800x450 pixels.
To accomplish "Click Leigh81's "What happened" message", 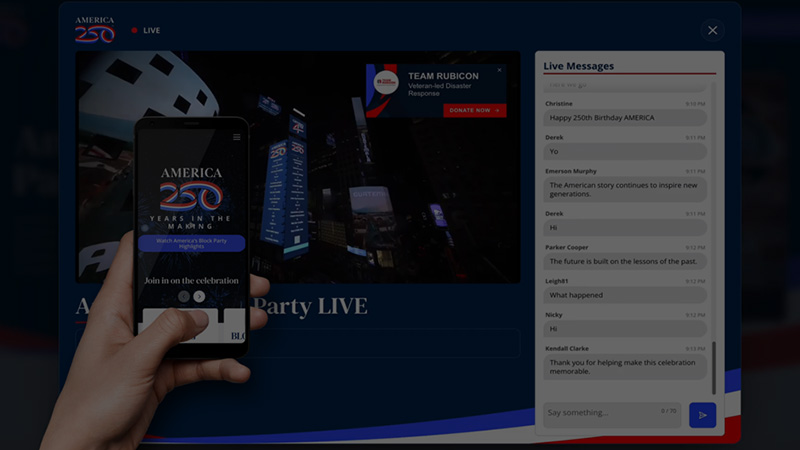I will (x=625, y=295).
